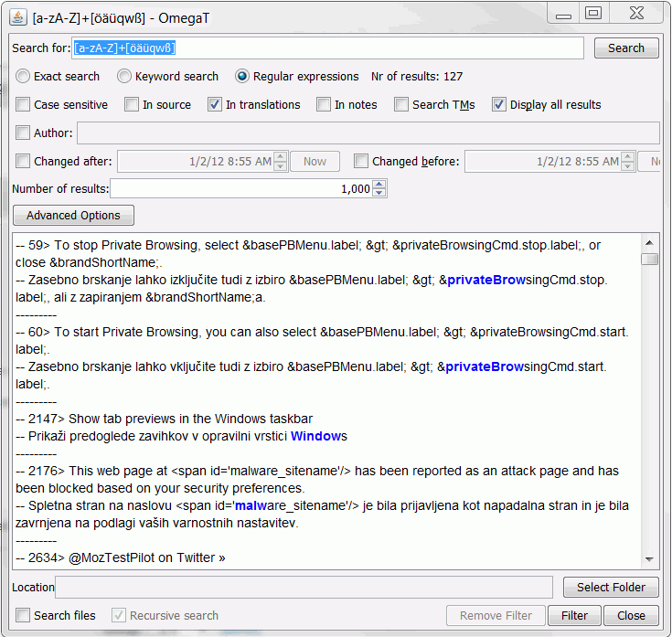Image resolution: width=672 pixels, height=637 pixels.
Task: Click the results scrollbar thumb
Action: pyautogui.click(x=650, y=260)
